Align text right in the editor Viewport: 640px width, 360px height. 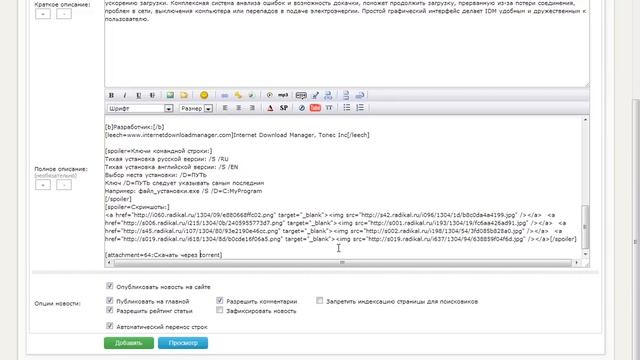point(252,108)
